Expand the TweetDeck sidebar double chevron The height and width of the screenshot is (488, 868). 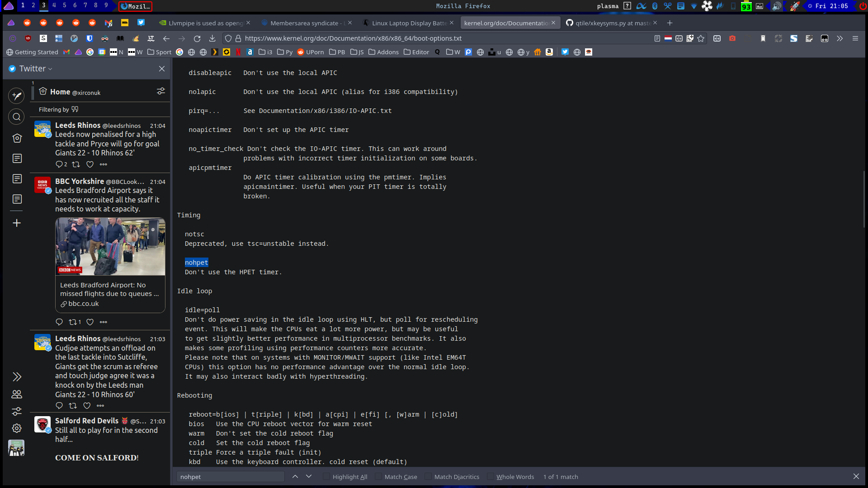(17, 377)
